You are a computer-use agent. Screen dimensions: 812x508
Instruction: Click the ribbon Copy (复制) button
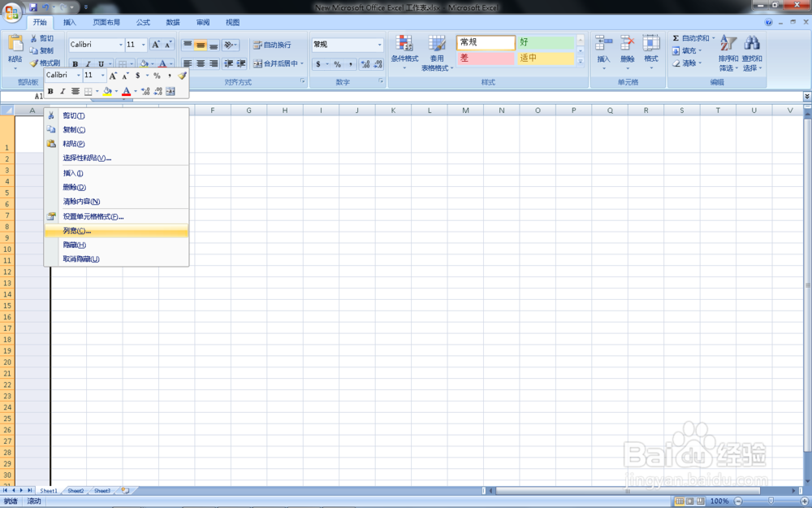41,50
